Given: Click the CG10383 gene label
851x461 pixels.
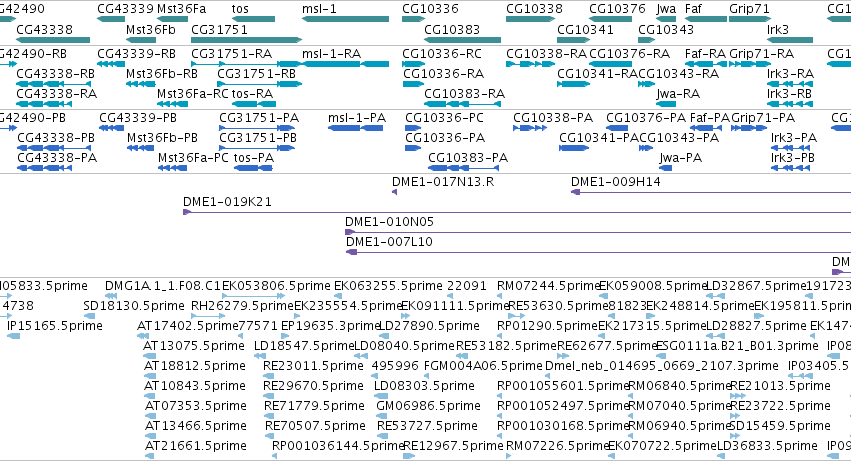Looking at the screenshot, I should [x=452, y=29].
